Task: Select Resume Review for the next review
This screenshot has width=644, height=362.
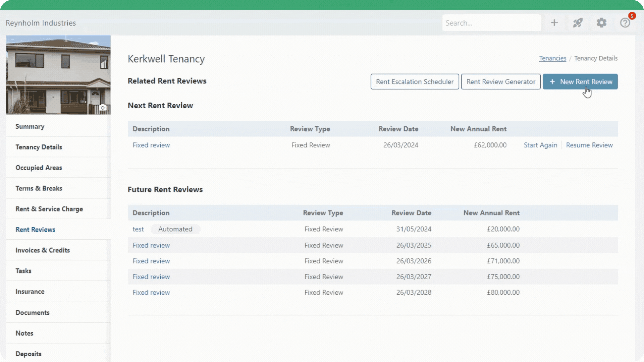Action: [x=589, y=145]
